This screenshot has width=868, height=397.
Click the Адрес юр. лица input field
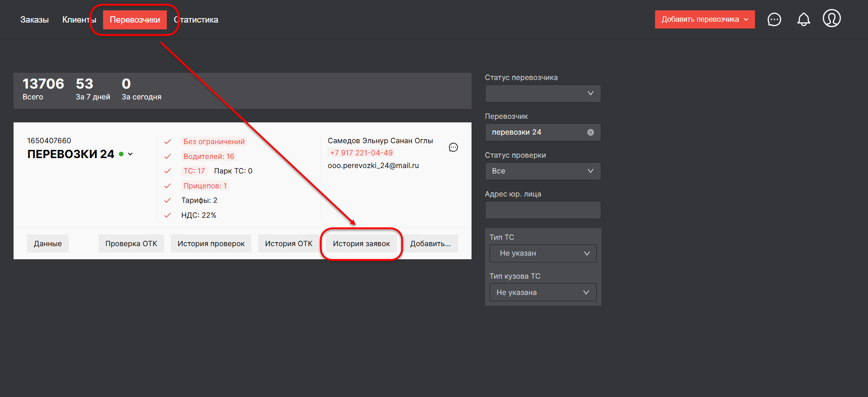542,210
